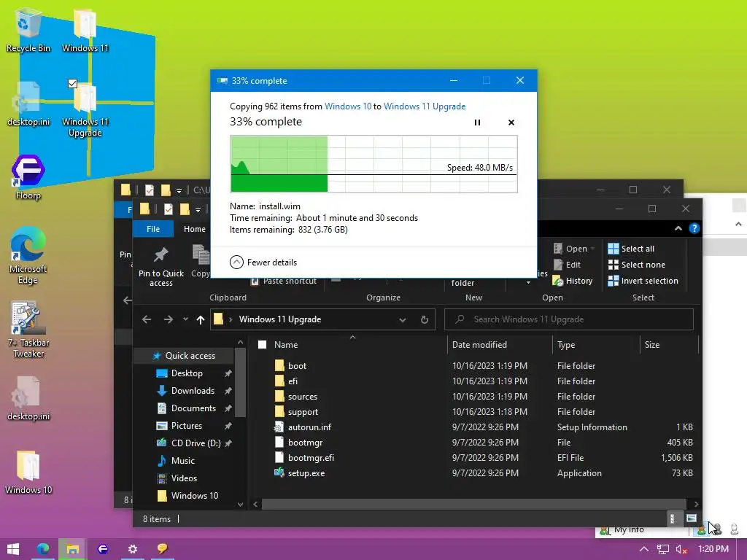Go forward using the navigation arrow

169,319
